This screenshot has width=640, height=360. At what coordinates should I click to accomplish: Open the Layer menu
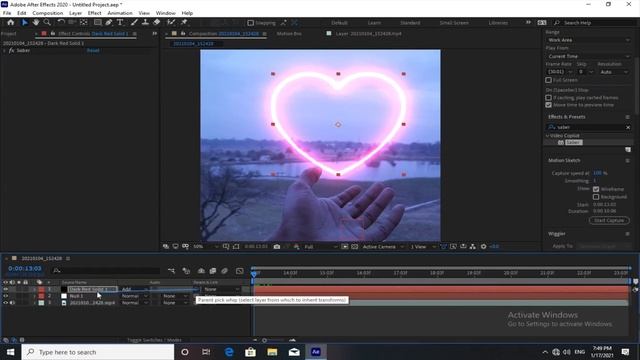point(75,13)
